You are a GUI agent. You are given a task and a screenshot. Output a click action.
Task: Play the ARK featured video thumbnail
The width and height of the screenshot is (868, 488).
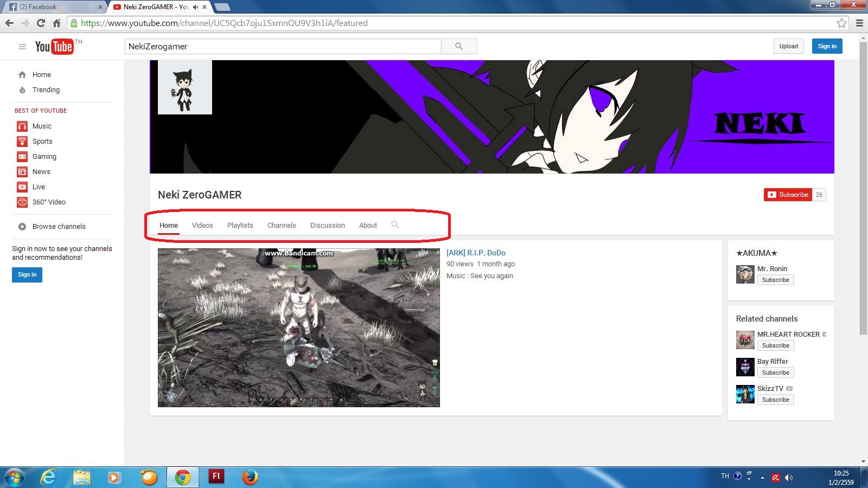(x=299, y=328)
